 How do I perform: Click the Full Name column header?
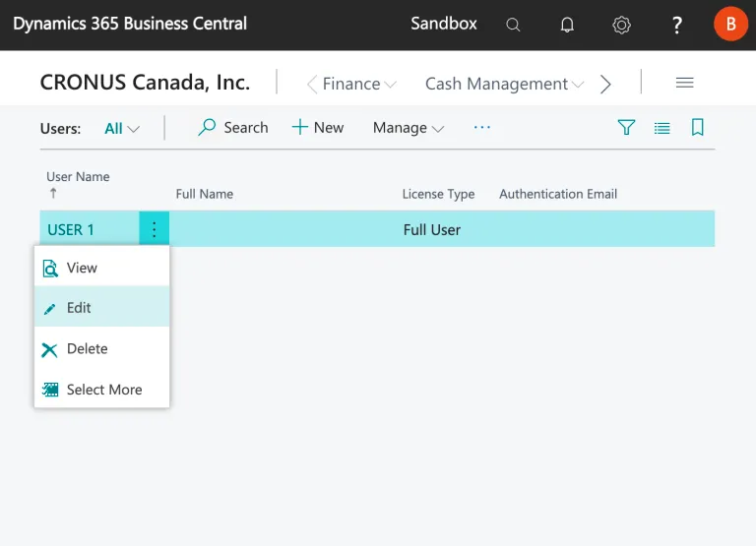click(x=205, y=194)
